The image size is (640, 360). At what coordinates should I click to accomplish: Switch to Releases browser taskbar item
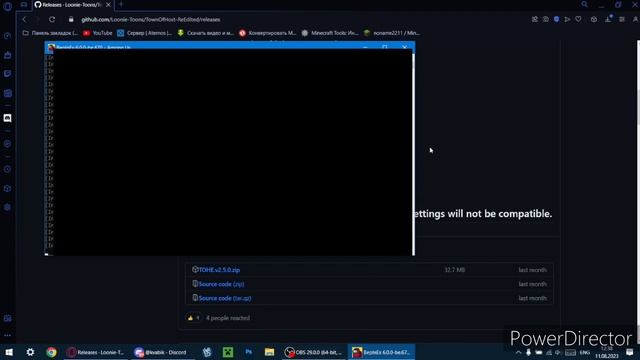[x=96, y=352]
